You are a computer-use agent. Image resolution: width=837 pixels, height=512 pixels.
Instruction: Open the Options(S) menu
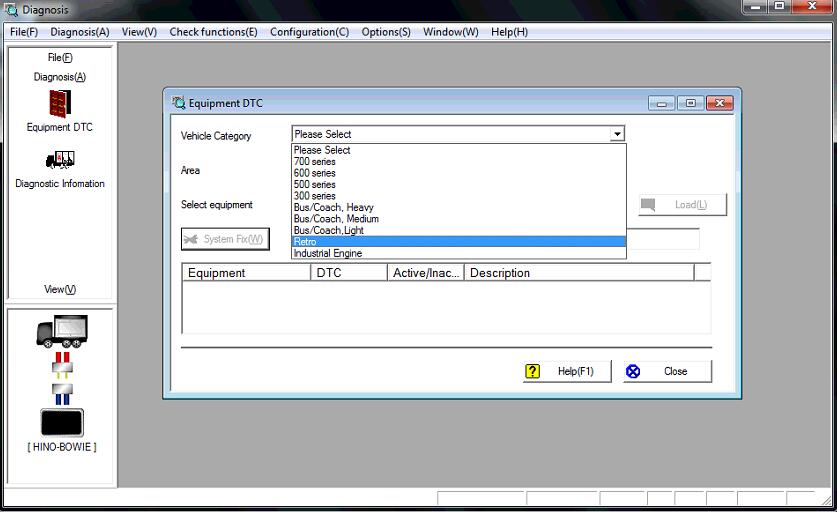pyautogui.click(x=386, y=32)
